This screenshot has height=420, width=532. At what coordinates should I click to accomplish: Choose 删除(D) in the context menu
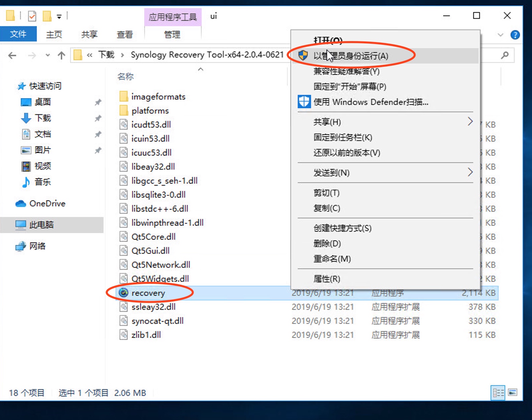(385, 243)
